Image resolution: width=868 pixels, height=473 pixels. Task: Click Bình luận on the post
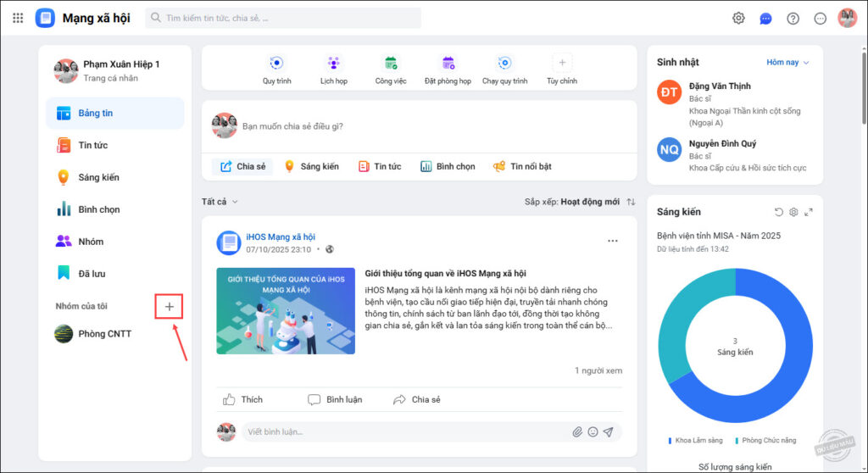pos(335,399)
